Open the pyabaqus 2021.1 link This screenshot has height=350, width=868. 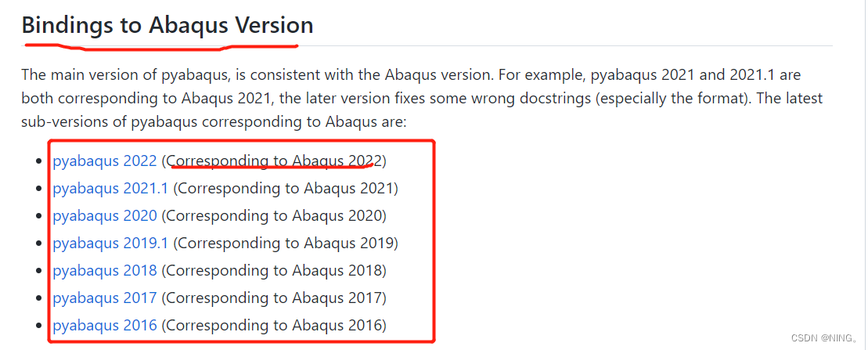click(110, 189)
